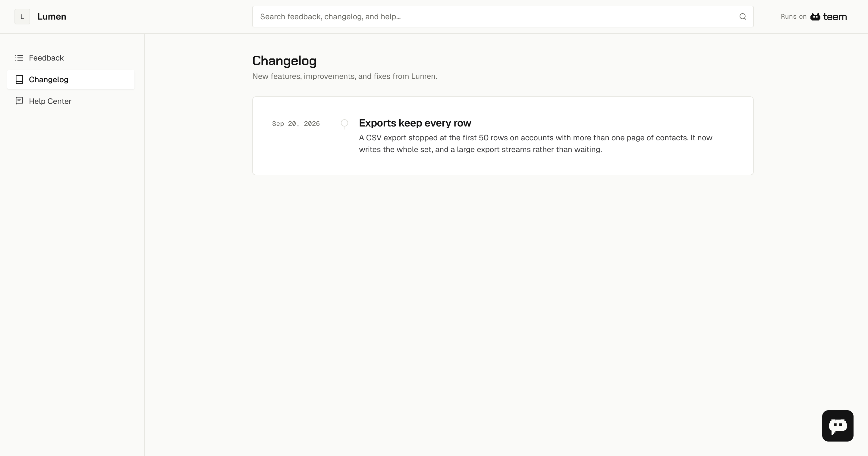Click the "Runs on" text

pyautogui.click(x=794, y=17)
